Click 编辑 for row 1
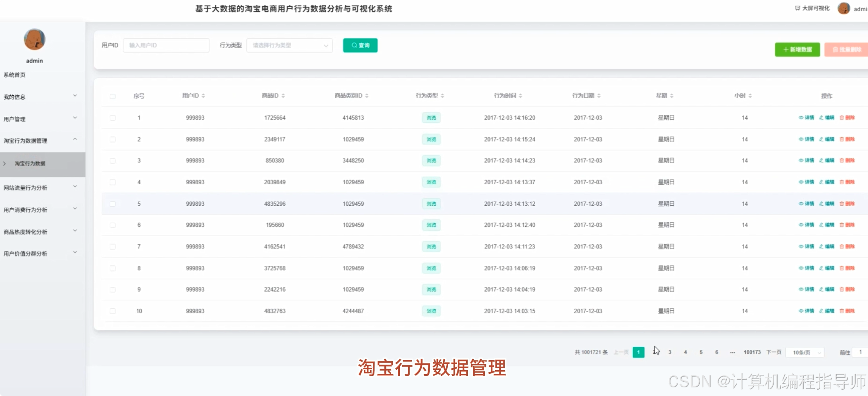The image size is (868, 396). (x=827, y=118)
